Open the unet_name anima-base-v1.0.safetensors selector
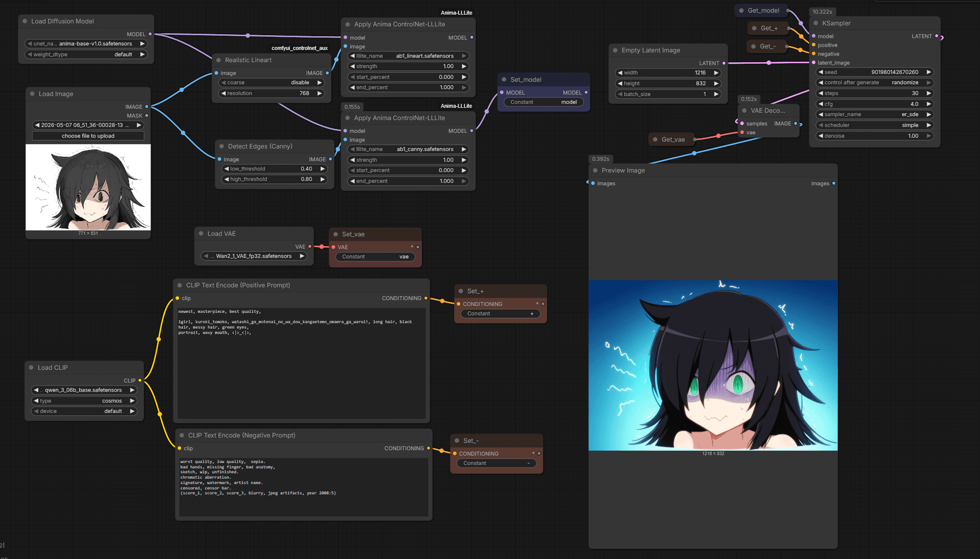Screen dimensions: 980x559 click(x=86, y=44)
